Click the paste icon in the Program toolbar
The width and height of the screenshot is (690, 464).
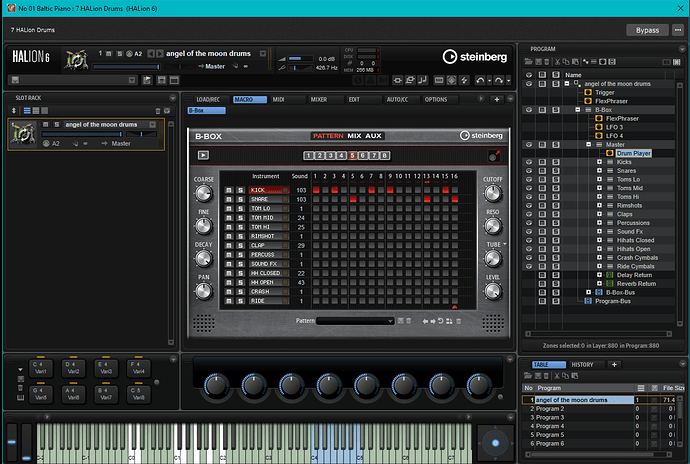click(575, 62)
